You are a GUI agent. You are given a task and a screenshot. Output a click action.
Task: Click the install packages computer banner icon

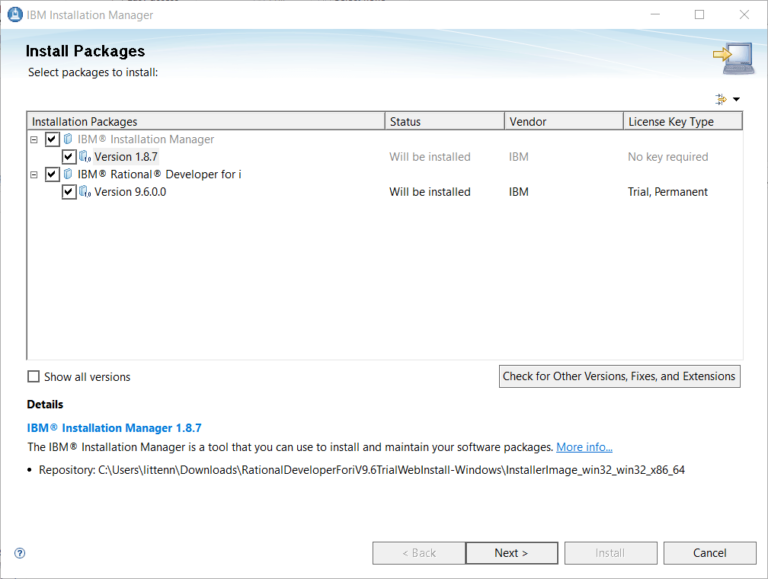[733, 58]
